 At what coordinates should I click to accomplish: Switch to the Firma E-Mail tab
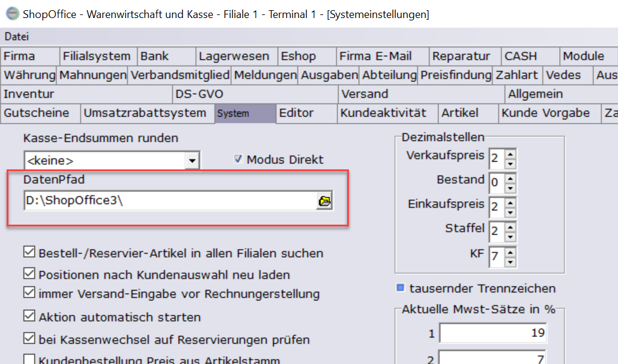coord(383,56)
